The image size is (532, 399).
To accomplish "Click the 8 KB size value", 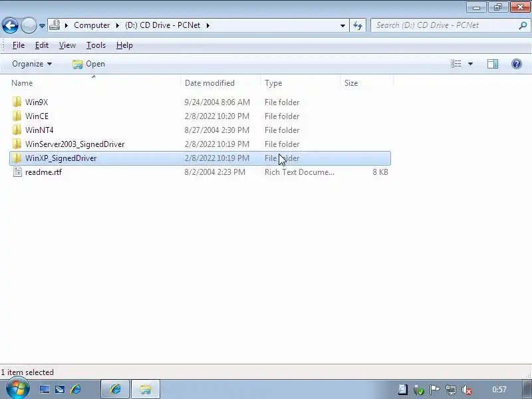I will click(380, 172).
